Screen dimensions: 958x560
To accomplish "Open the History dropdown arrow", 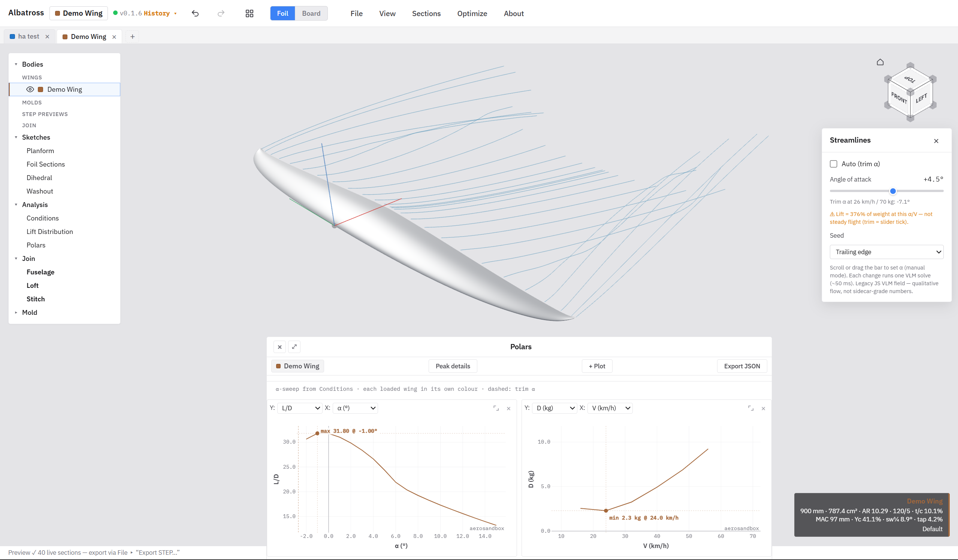I will [x=175, y=14].
